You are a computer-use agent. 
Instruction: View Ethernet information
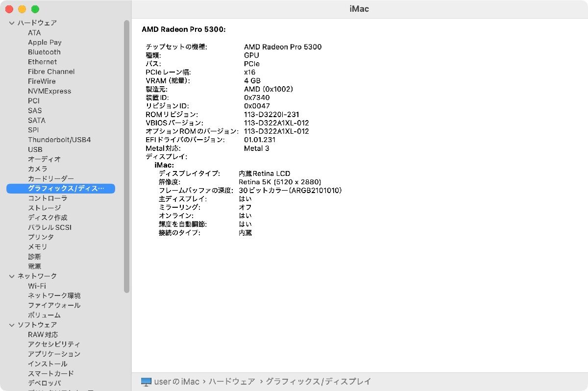coord(42,62)
